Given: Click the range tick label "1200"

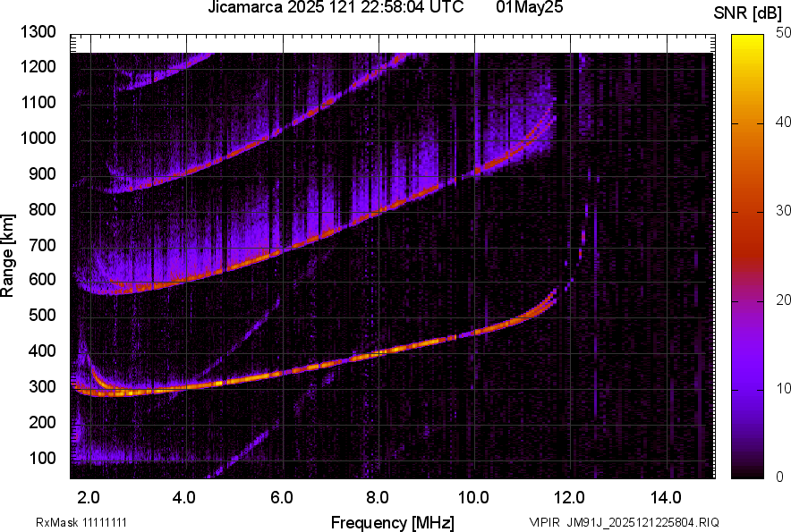Looking at the screenshot, I should click(x=38, y=66).
